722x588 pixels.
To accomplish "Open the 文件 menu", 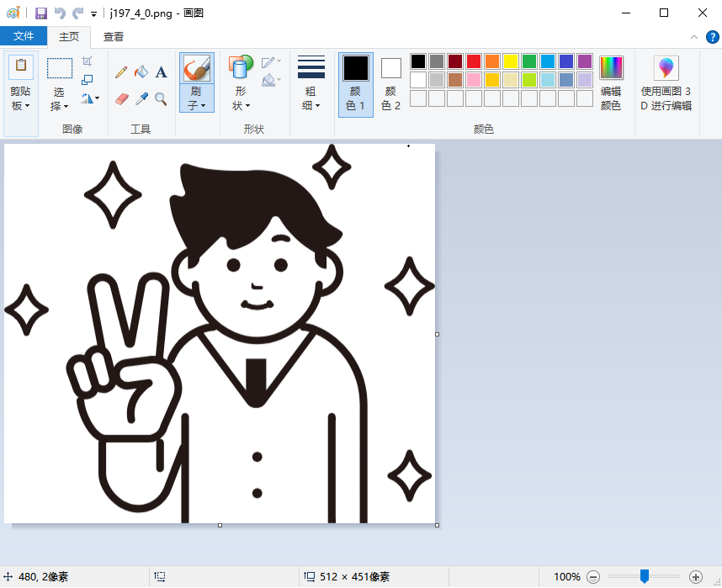I will 24,36.
